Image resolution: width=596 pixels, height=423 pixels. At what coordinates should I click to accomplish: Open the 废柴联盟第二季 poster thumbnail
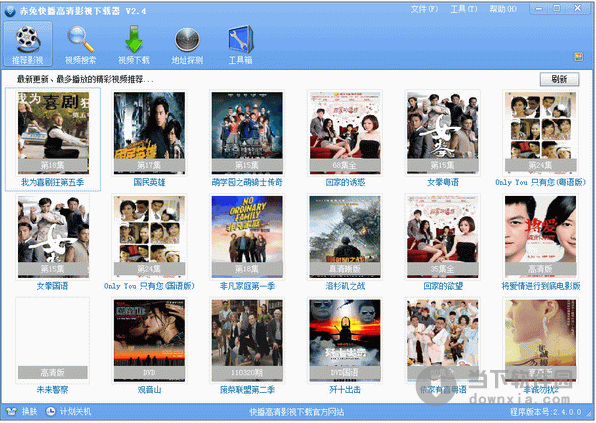pos(247,340)
